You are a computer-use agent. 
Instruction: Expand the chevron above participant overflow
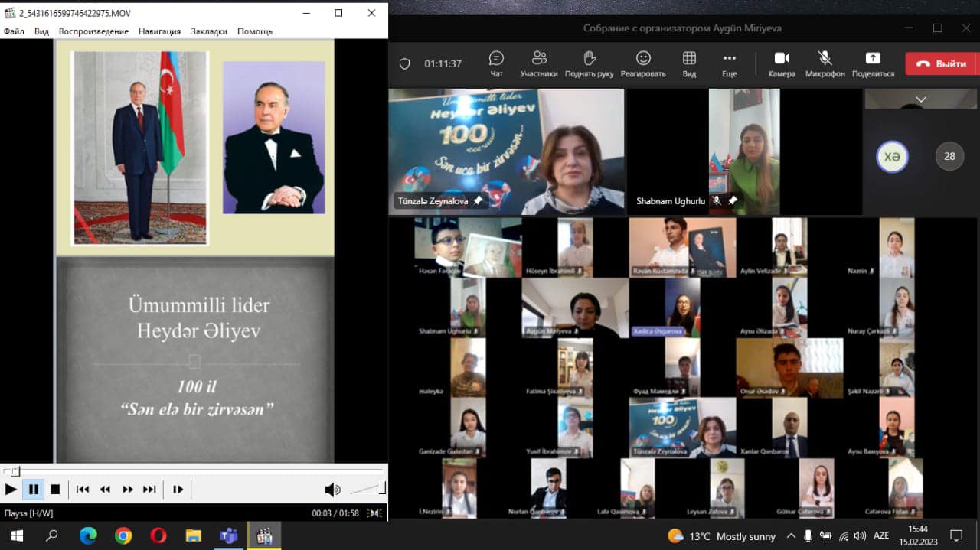pyautogui.click(x=921, y=99)
